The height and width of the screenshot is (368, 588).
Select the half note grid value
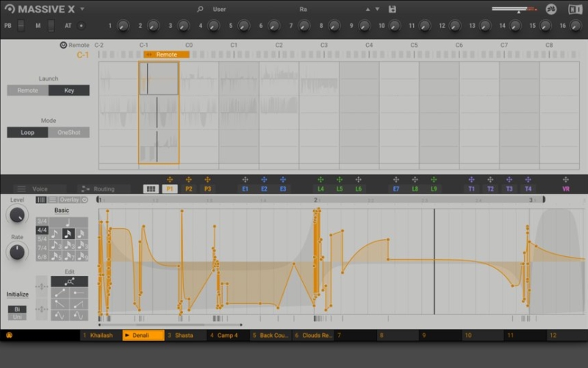pyautogui.click(x=68, y=222)
